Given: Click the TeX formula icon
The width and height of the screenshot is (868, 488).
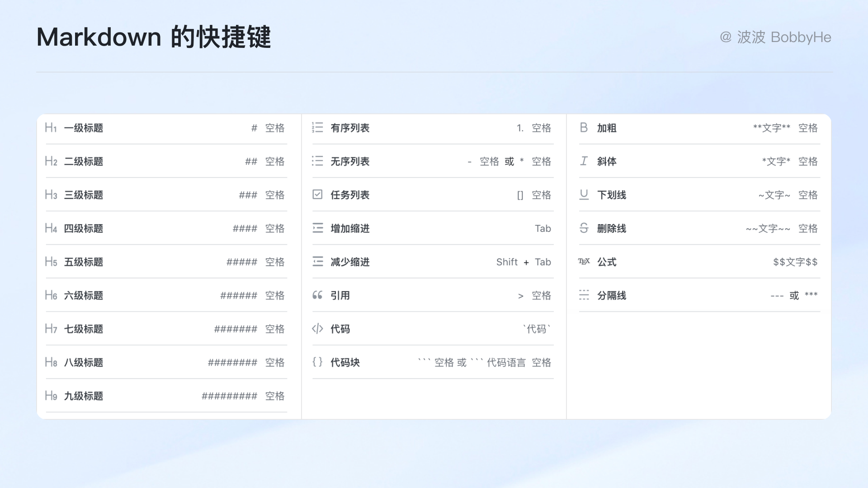Looking at the screenshot, I should coord(584,262).
